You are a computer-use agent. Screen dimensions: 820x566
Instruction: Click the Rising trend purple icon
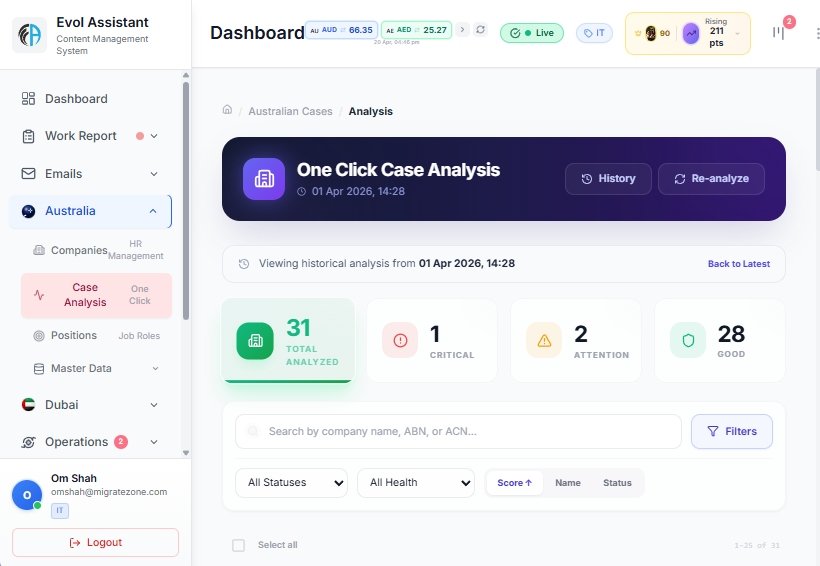click(x=691, y=33)
